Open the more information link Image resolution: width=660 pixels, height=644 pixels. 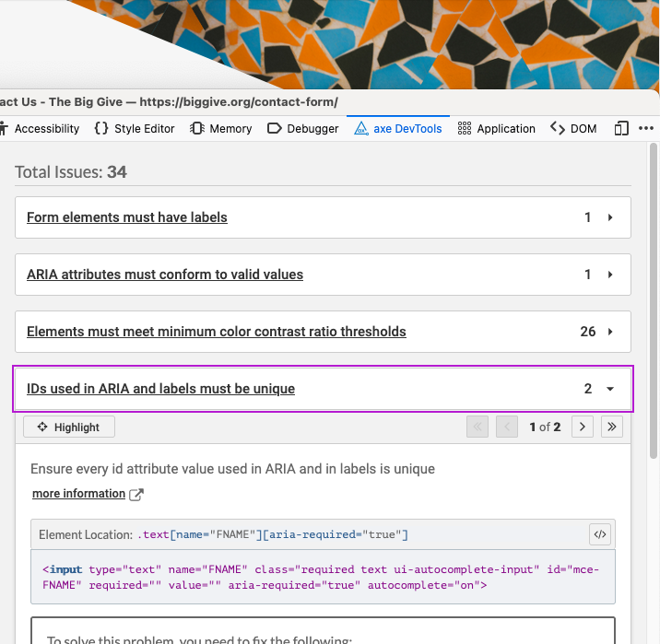coord(78,494)
